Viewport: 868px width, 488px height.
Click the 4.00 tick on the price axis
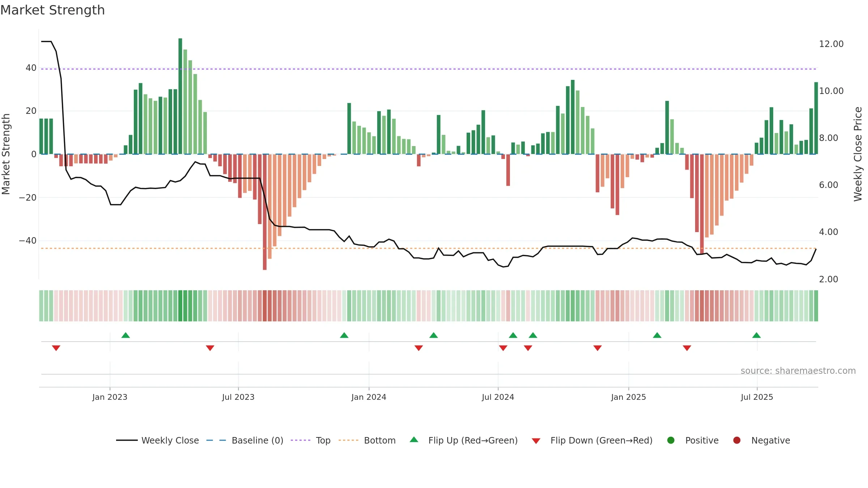pos(829,232)
